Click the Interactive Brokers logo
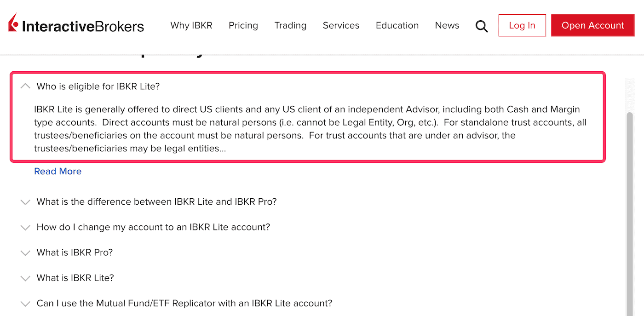The image size is (644, 316). (76, 25)
